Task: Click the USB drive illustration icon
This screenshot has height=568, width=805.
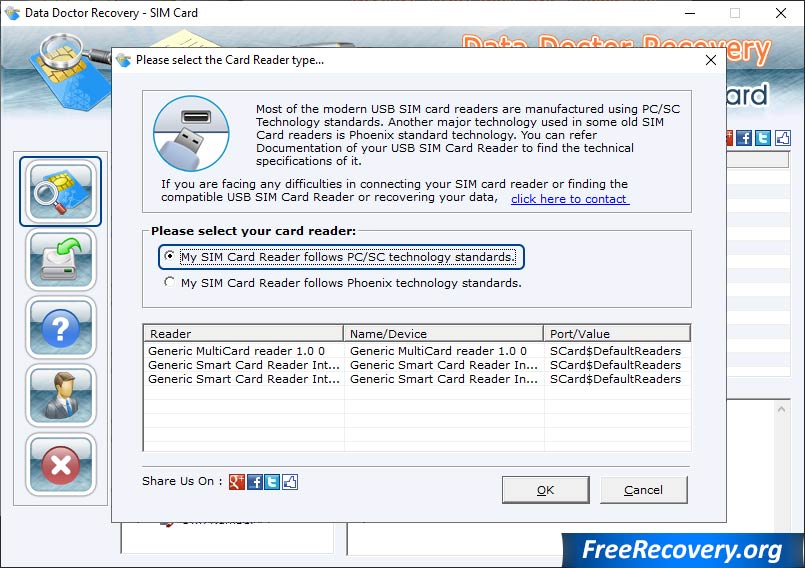Action: [x=191, y=134]
